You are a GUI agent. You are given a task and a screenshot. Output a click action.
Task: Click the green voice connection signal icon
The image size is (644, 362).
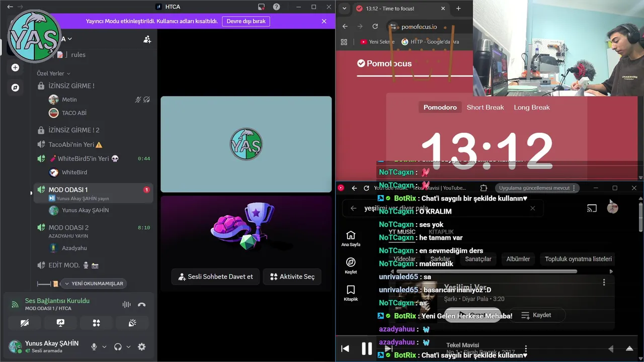click(x=15, y=304)
